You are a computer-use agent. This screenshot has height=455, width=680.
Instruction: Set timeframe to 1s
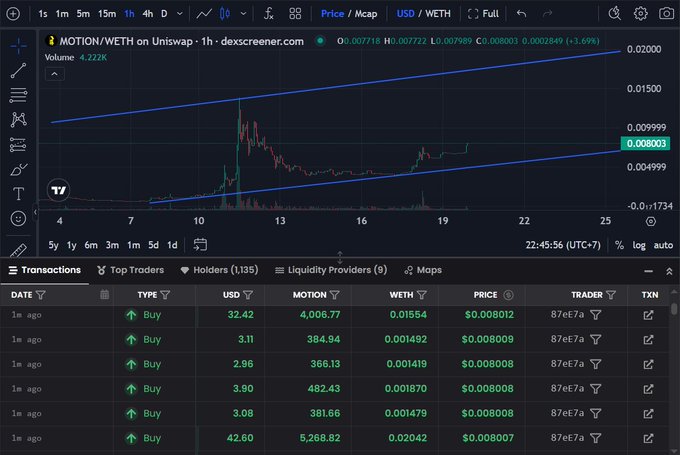(x=42, y=14)
